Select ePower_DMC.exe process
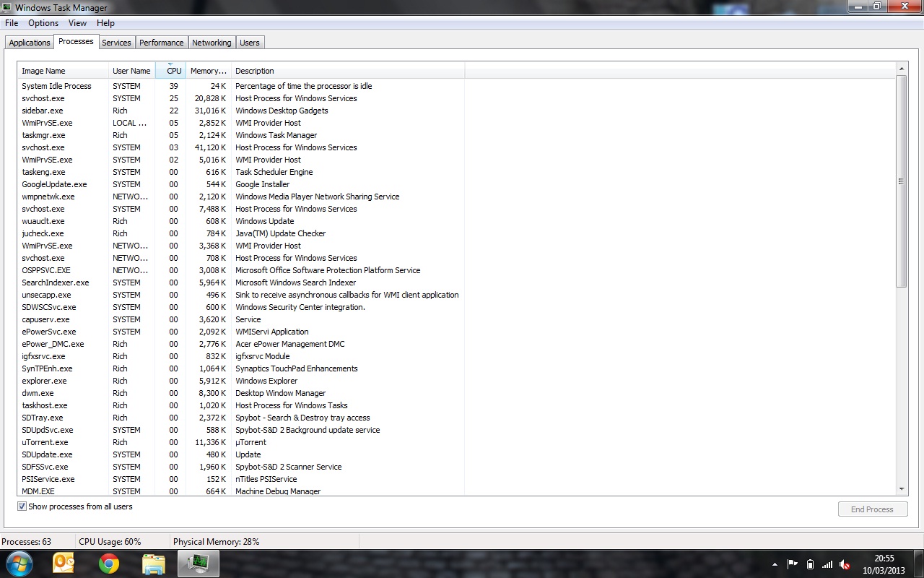The image size is (924, 578). click(x=241, y=344)
